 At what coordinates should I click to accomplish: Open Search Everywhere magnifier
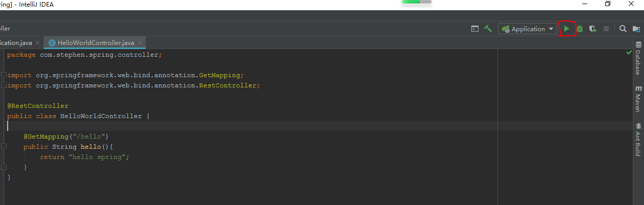(x=623, y=29)
